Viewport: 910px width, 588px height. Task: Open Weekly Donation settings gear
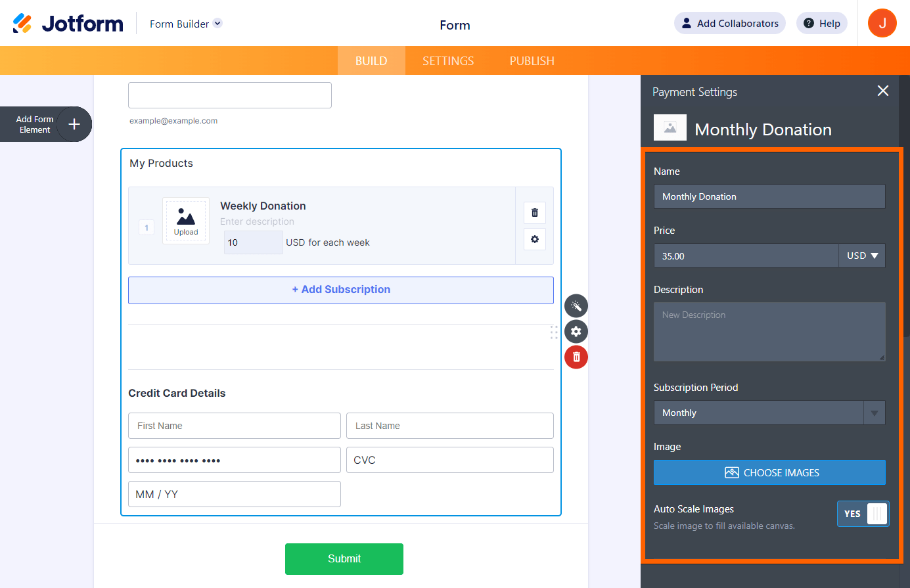[x=535, y=239]
